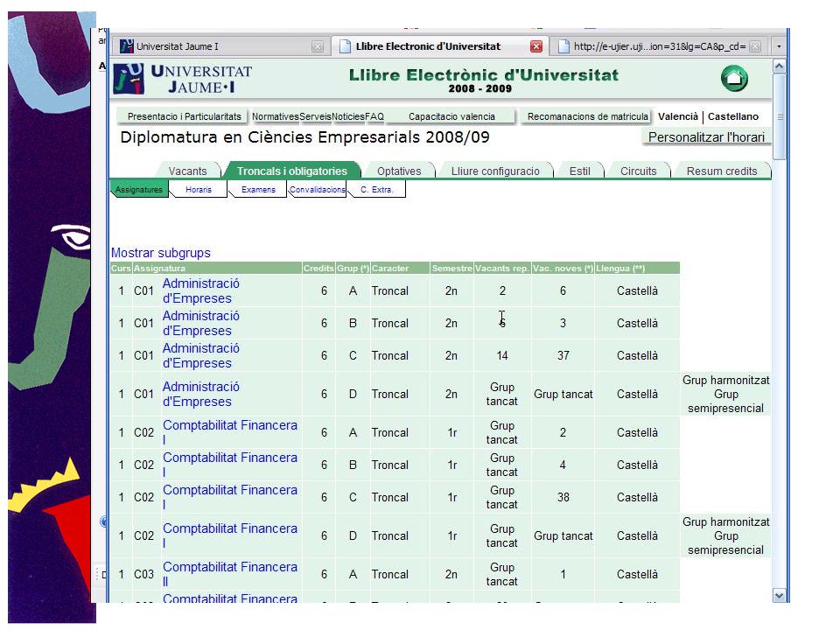
Task: Open Comptabilitat Financera I group B link
Action: click(x=230, y=465)
